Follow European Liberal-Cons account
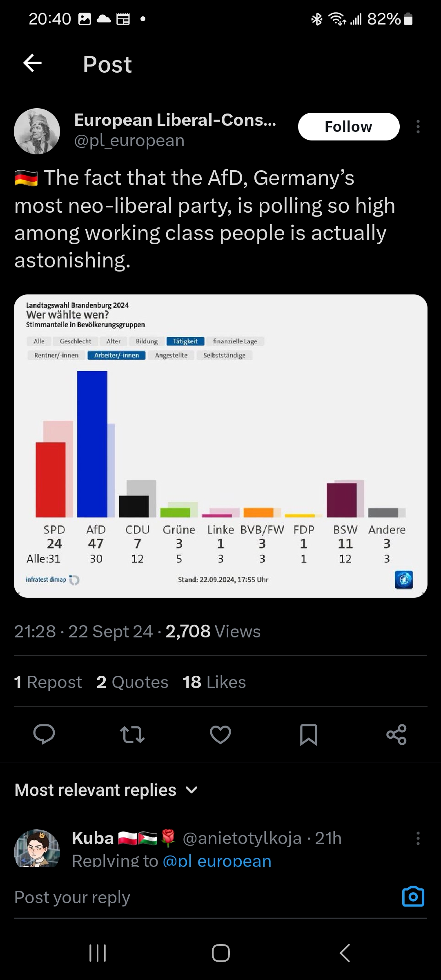The height and width of the screenshot is (980, 441). pos(348,127)
